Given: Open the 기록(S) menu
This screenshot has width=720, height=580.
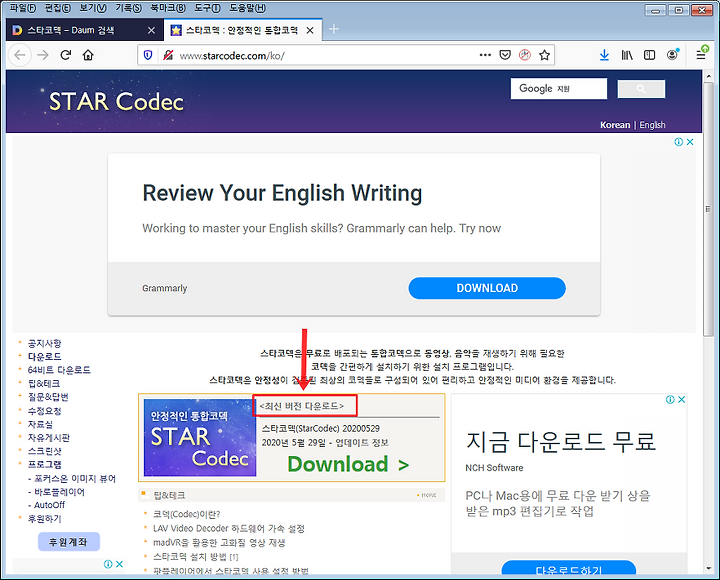Looking at the screenshot, I should click(x=128, y=8).
